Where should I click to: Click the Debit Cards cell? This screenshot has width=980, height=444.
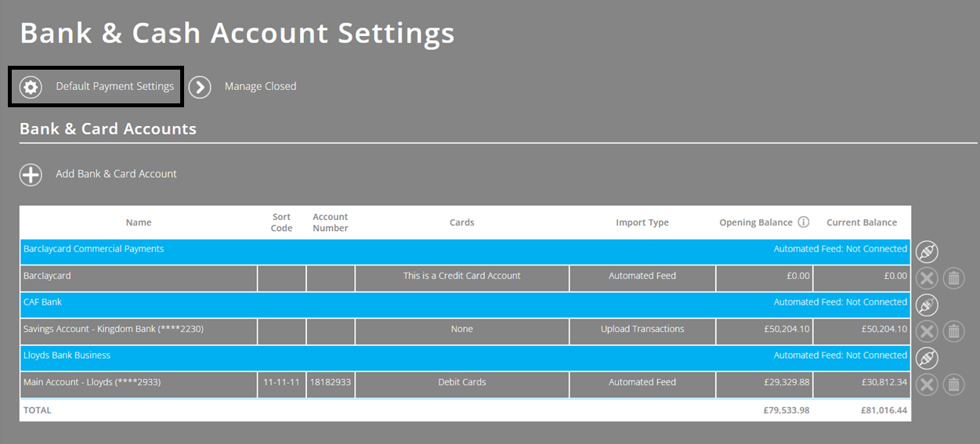click(x=462, y=384)
